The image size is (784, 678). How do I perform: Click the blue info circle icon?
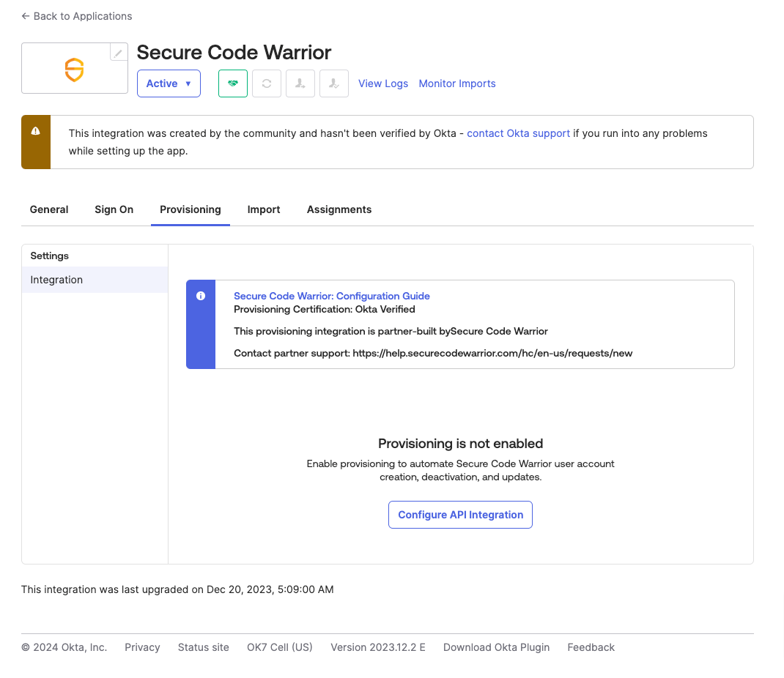[x=201, y=296]
